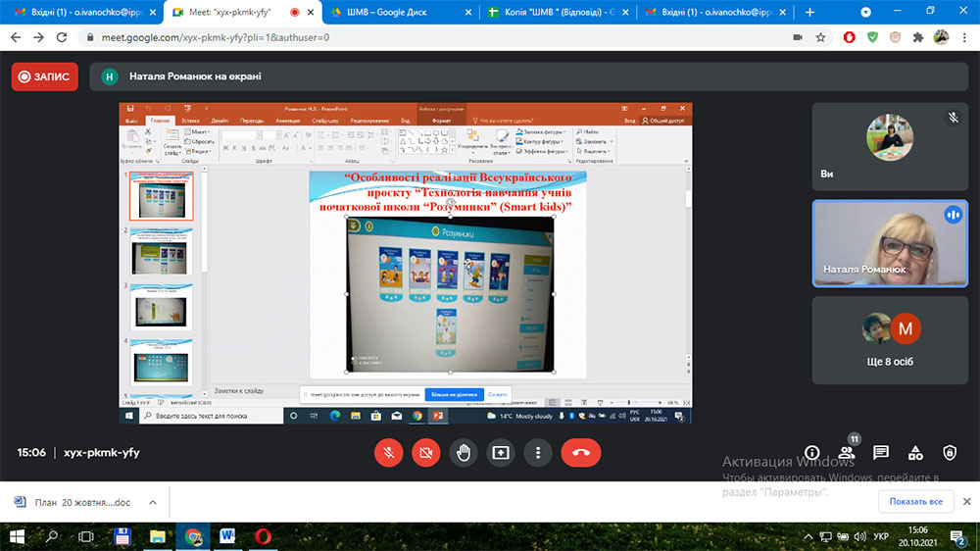
Task: Turn on the camera in Meet
Action: (x=425, y=452)
